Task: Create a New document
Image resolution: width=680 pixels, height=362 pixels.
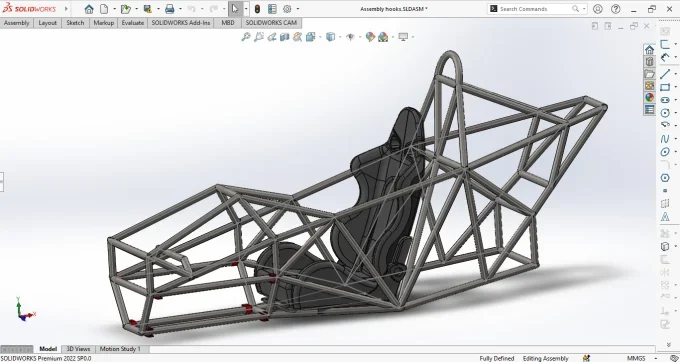Action: [x=104, y=9]
